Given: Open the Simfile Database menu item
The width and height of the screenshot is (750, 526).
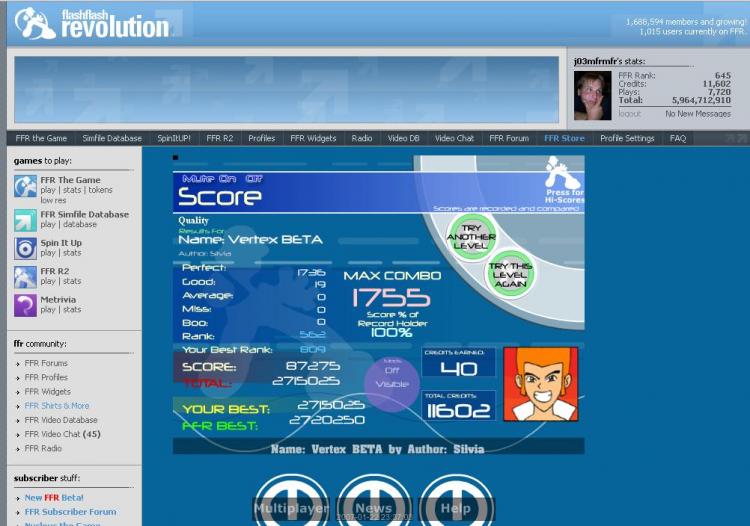Looking at the screenshot, I should tap(112, 138).
